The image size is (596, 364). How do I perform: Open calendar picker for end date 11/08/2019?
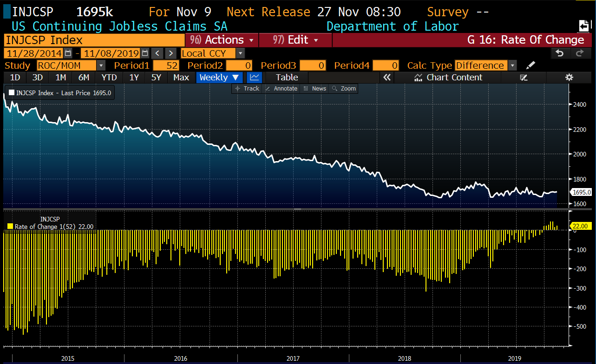pyautogui.click(x=145, y=53)
